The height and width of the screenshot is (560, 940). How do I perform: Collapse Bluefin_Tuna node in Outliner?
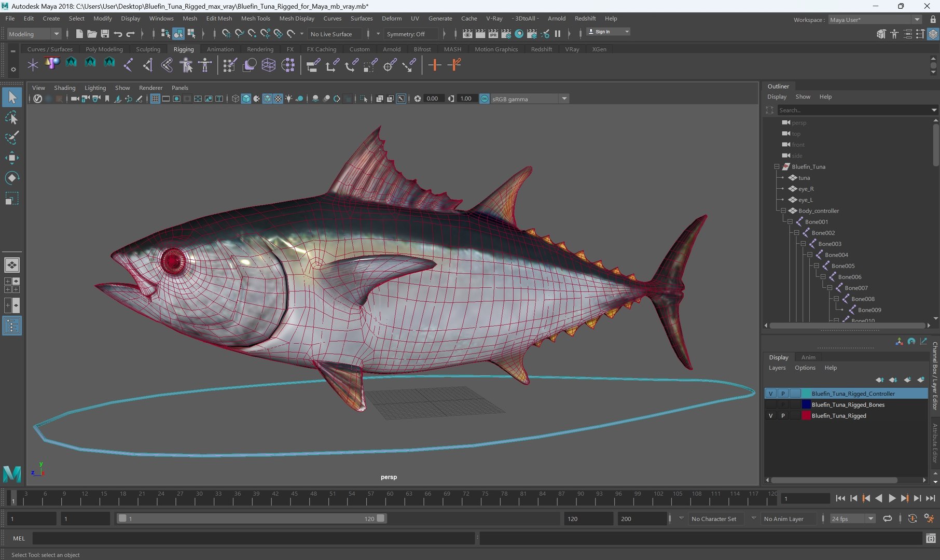[x=777, y=166]
